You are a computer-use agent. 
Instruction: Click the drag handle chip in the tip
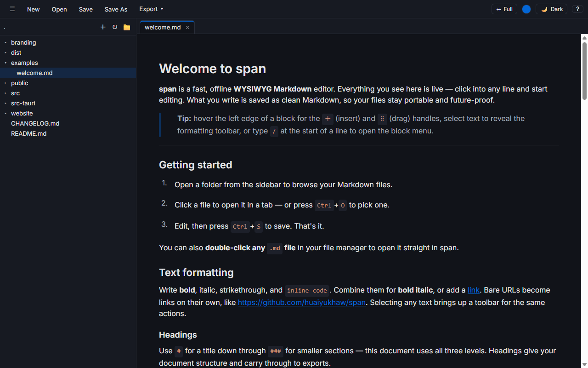(382, 119)
